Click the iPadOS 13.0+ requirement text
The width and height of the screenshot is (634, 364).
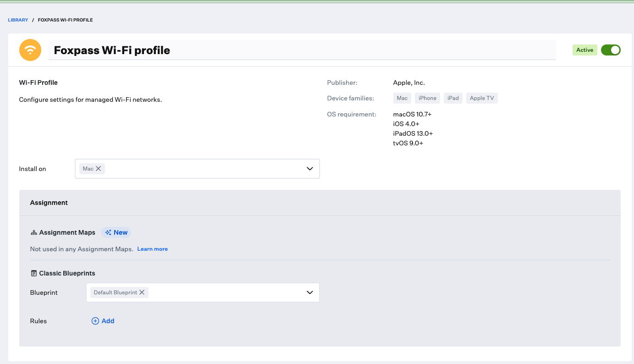pyautogui.click(x=413, y=133)
